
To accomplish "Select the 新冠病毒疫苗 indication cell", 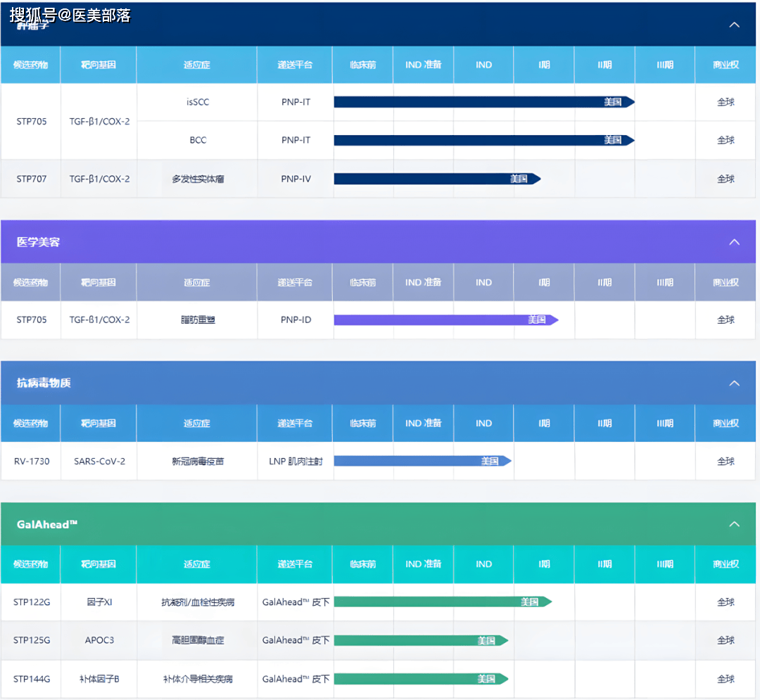I will click(x=197, y=462).
